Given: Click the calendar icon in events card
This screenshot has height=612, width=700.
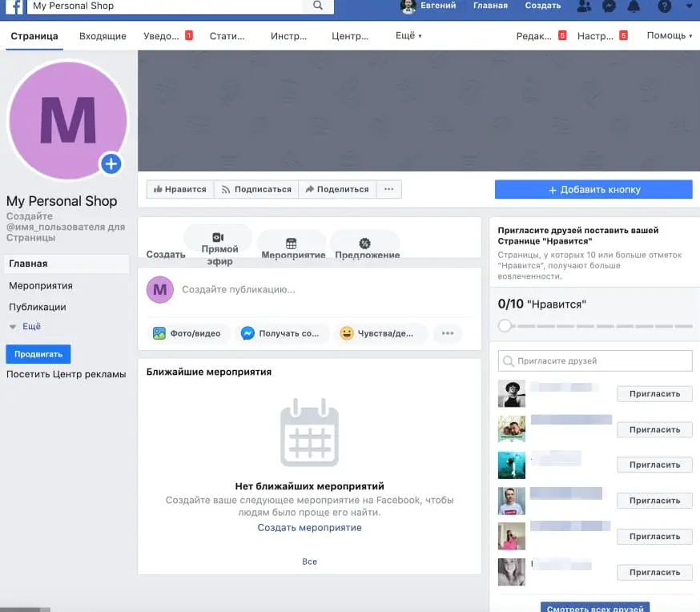Looking at the screenshot, I should click(309, 433).
